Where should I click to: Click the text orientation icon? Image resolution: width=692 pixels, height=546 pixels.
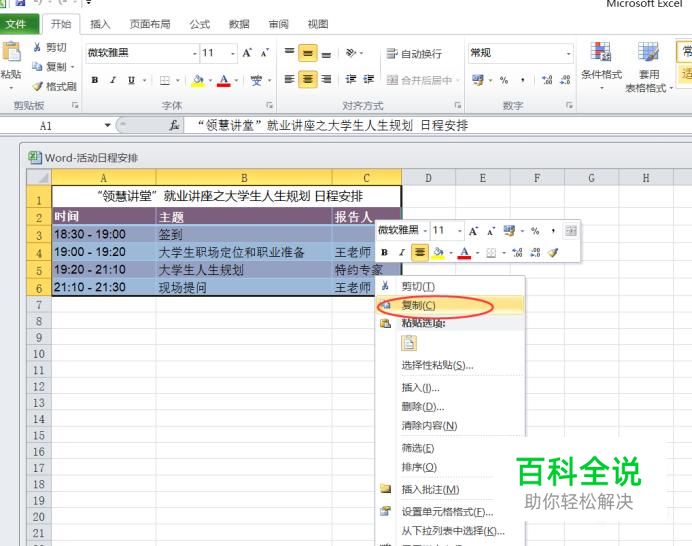(x=351, y=53)
